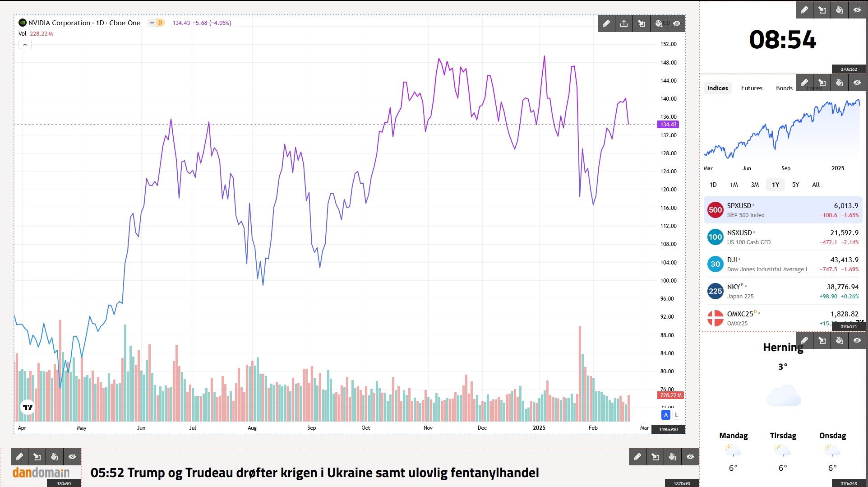Image resolution: width=868 pixels, height=487 pixels.
Task: Click the resize arrow icon on the Herning weather widget
Action: click(x=822, y=340)
